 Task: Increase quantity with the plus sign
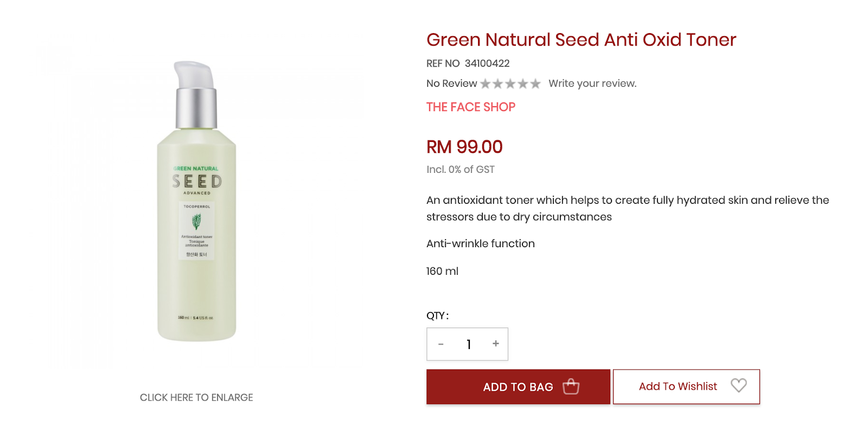point(496,344)
